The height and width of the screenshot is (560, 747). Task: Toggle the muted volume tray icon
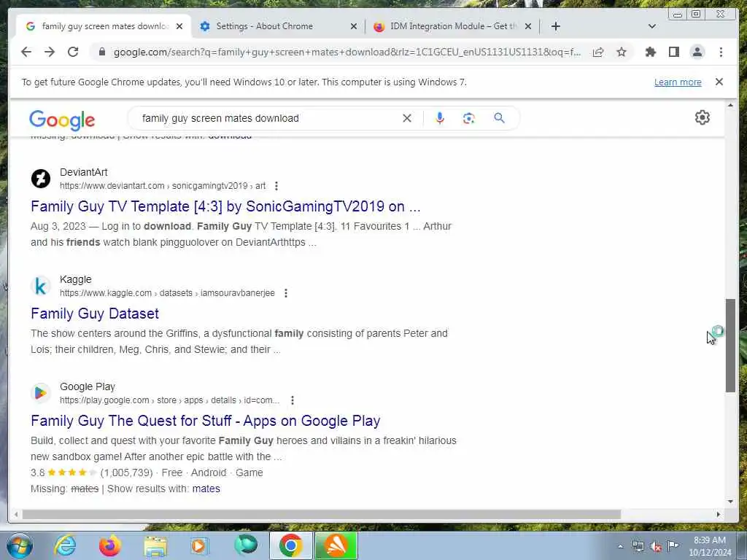tap(656, 547)
